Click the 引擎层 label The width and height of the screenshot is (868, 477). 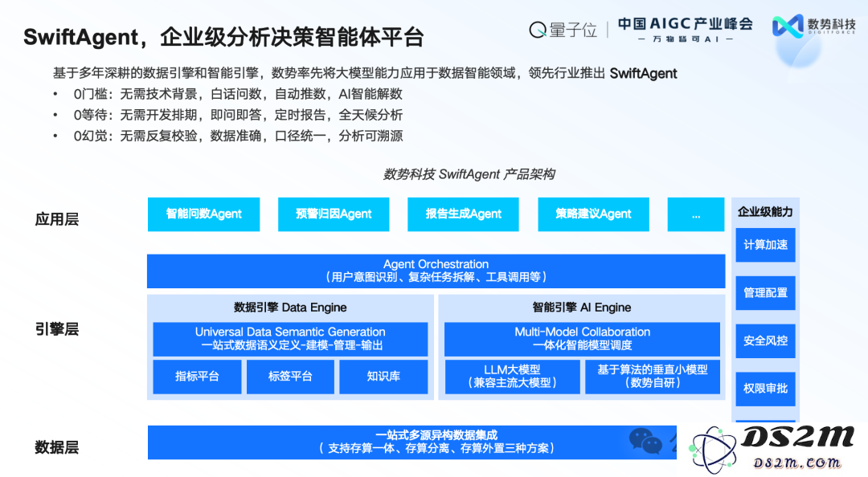click(56, 329)
